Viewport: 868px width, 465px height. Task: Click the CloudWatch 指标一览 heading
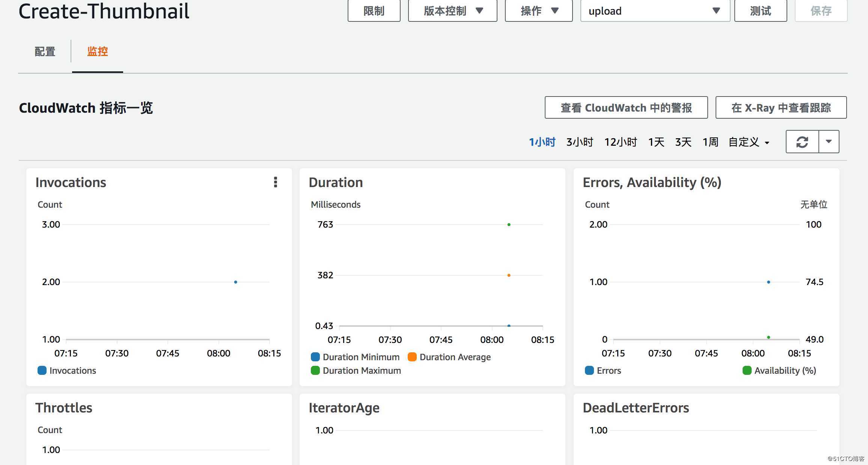[86, 108]
